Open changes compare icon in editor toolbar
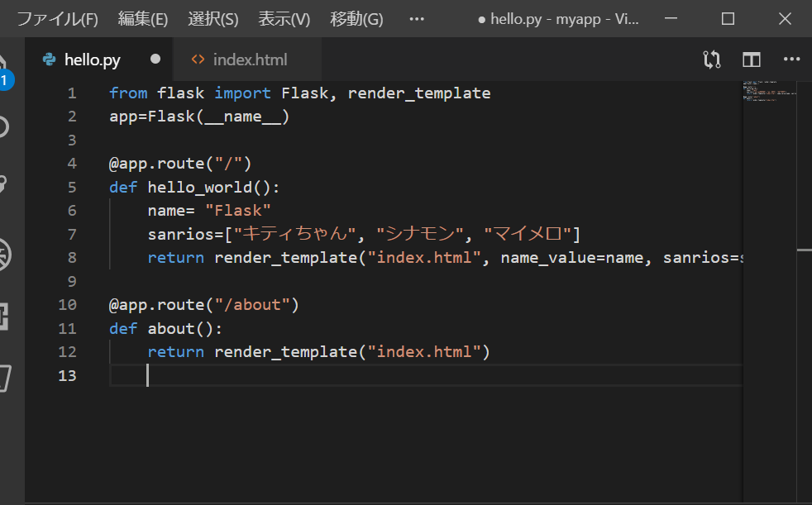812x505 pixels. 712,60
